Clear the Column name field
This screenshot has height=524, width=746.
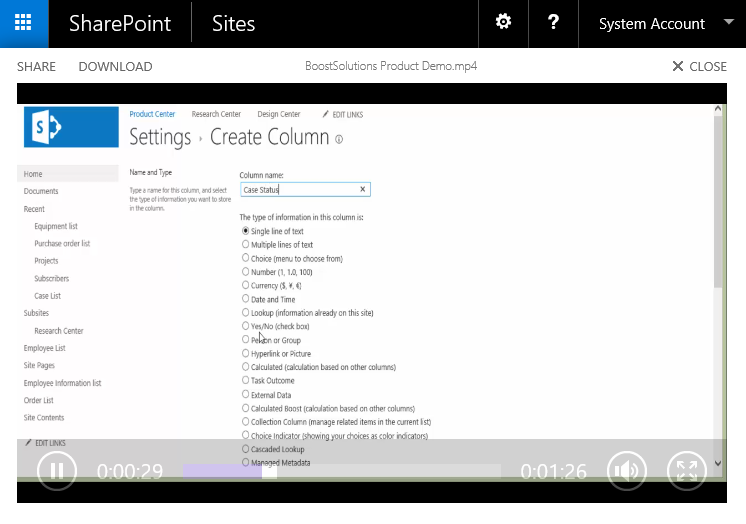click(x=363, y=189)
